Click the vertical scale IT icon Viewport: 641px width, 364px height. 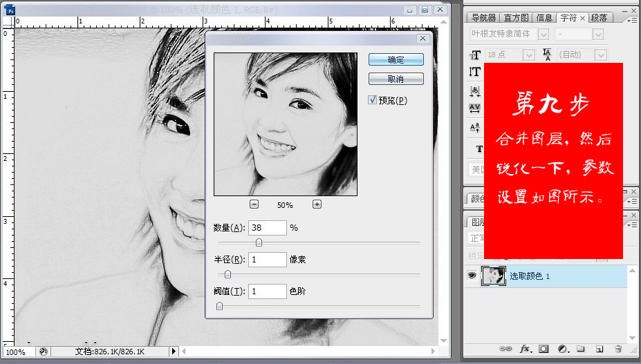coord(474,72)
